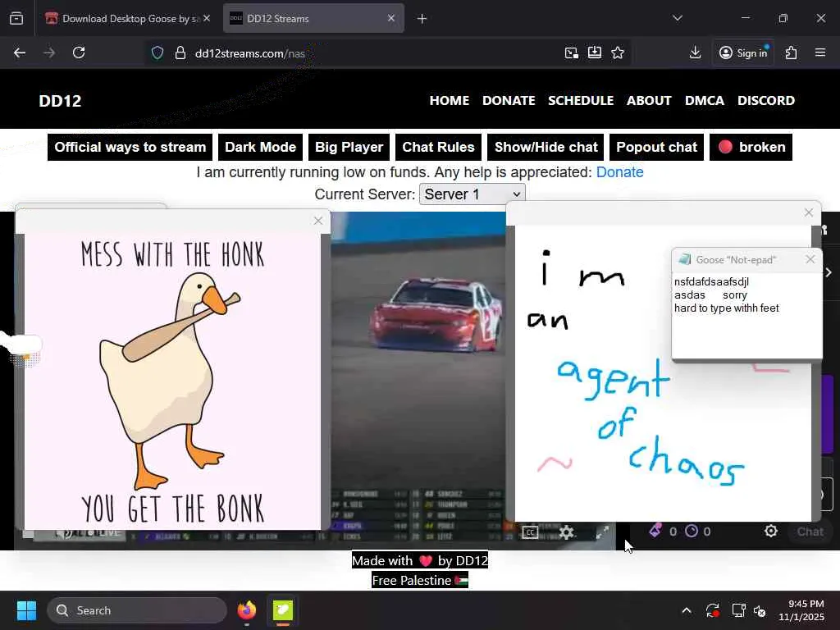The width and height of the screenshot is (840, 630).
Task: Click the Official ways to stream button
Action: click(x=130, y=148)
